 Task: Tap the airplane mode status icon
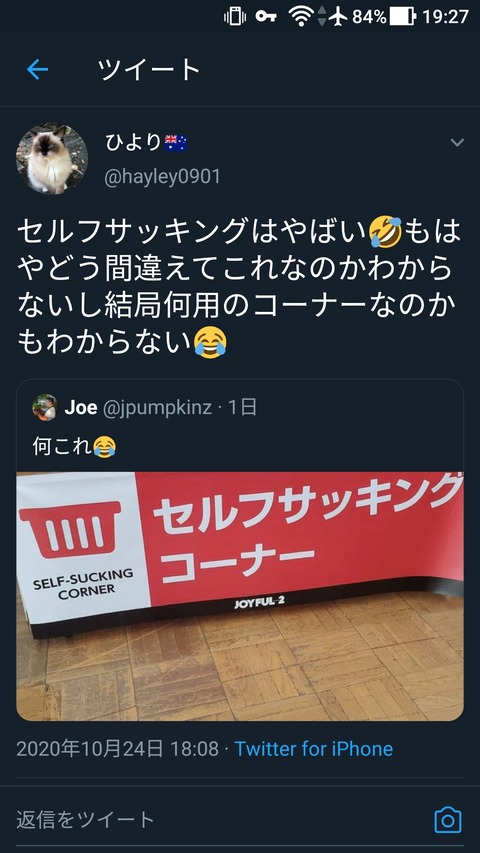pos(338,16)
